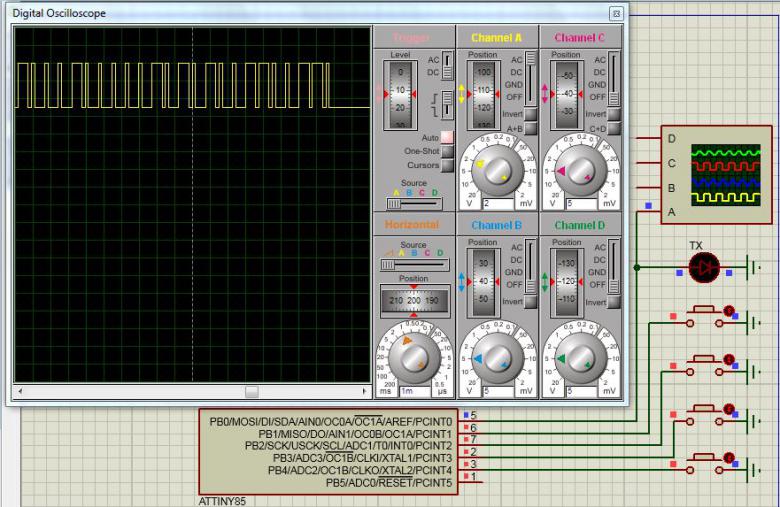
Task: Click the Channel C position thumbwheel
Action: [x=567, y=95]
